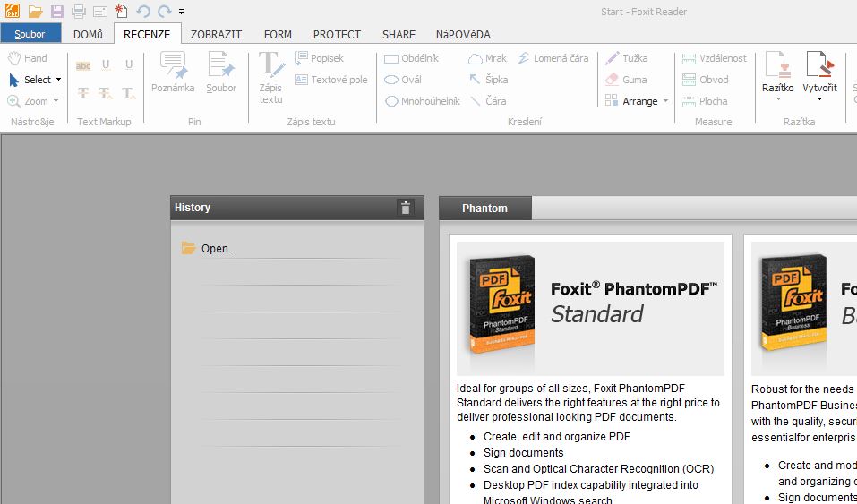Expand the Select tool dropdown arrow
The image size is (857, 504).
coord(58,80)
